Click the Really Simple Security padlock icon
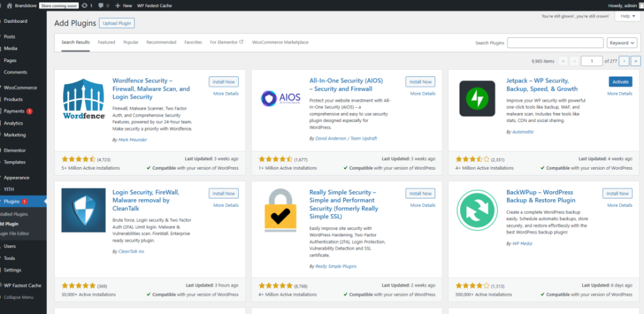Screen dimensions: 644x314 pyautogui.click(x=281, y=210)
